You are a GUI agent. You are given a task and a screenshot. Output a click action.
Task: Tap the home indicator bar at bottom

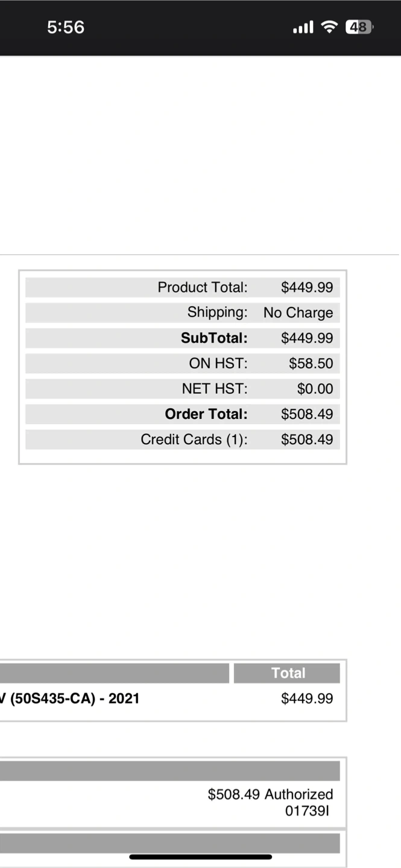(200, 857)
